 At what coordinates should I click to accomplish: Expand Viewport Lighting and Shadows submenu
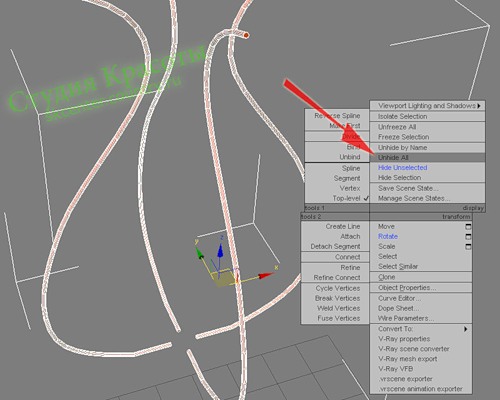428,106
